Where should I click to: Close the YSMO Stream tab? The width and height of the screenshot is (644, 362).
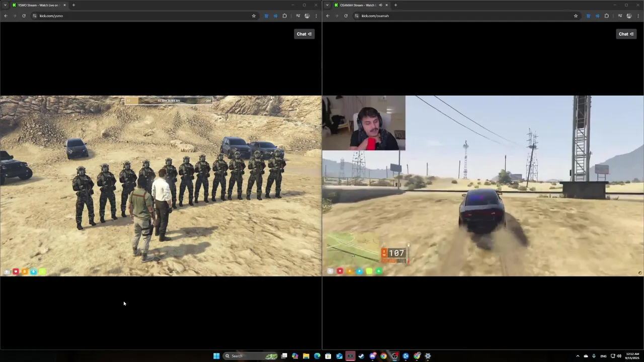click(64, 5)
